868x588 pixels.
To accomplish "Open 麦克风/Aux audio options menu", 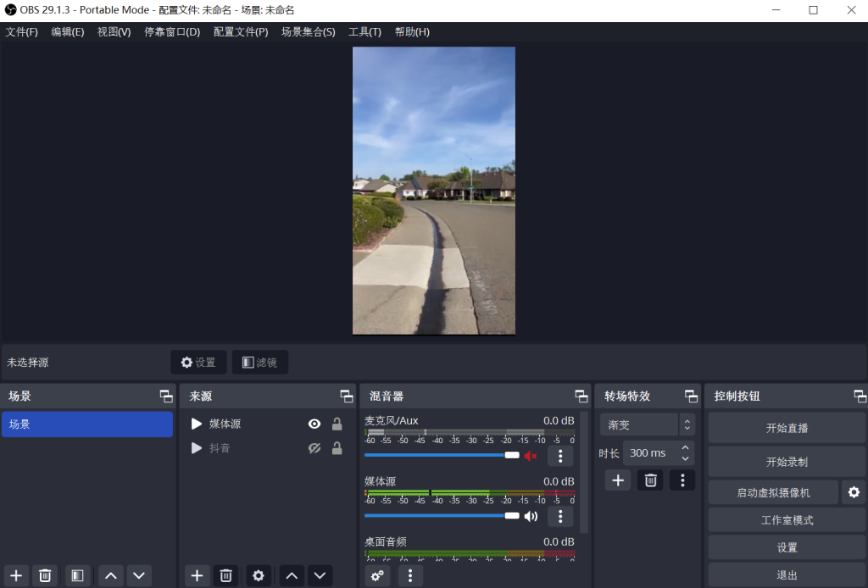I will point(560,456).
